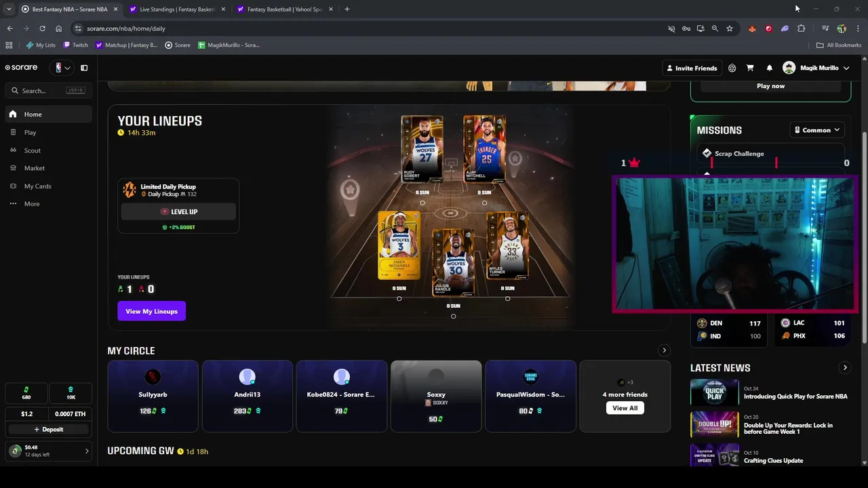Click the address bar URL
The height and width of the screenshot is (488, 868).
tap(126, 28)
